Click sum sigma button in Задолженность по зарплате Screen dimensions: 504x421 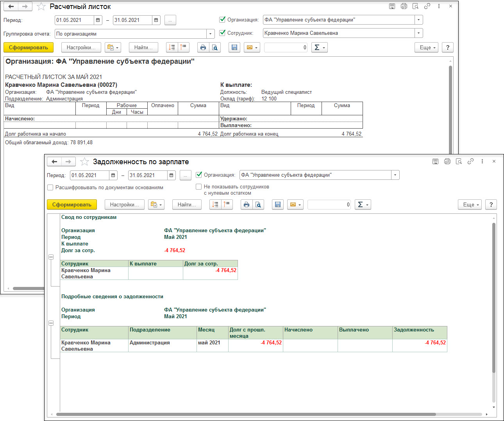click(x=363, y=204)
